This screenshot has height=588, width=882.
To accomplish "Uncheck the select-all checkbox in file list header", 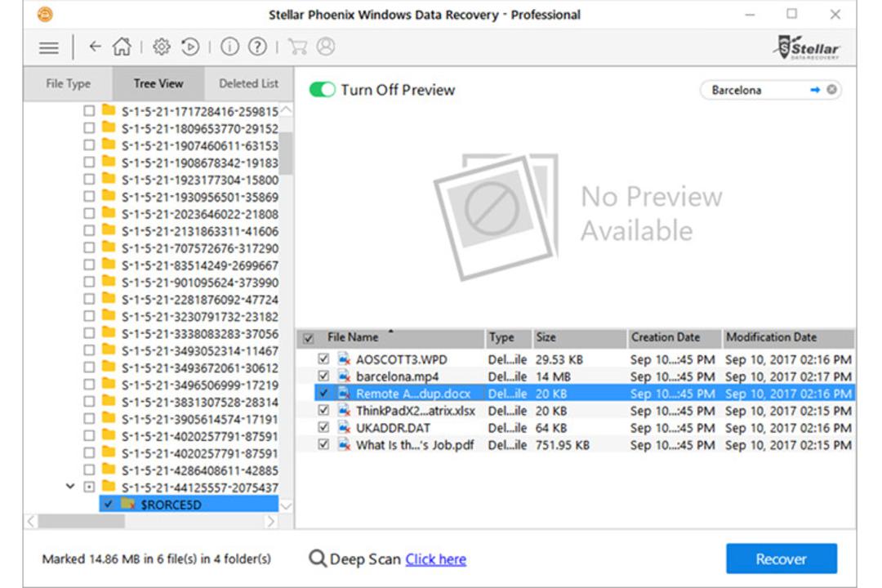I will point(308,338).
